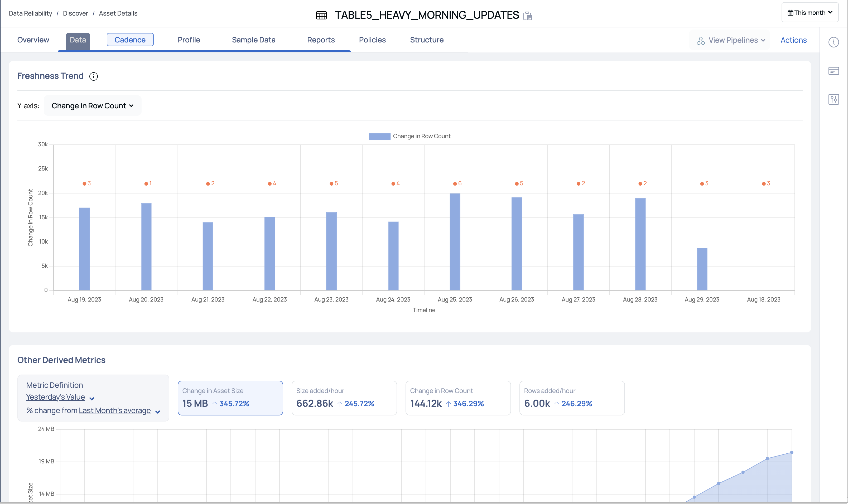
Task: Select the Change in Asset Size metric card
Action: [230, 398]
